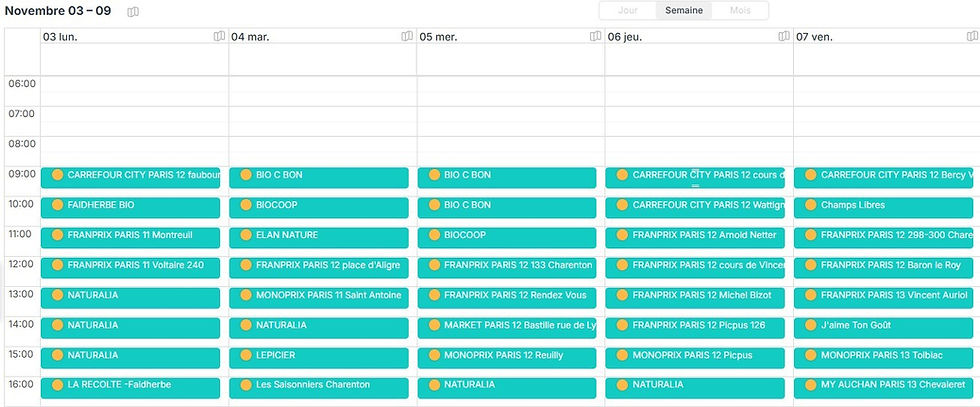Open FRANPRIX PARIS 12 133 Charenton event

click(507, 268)
